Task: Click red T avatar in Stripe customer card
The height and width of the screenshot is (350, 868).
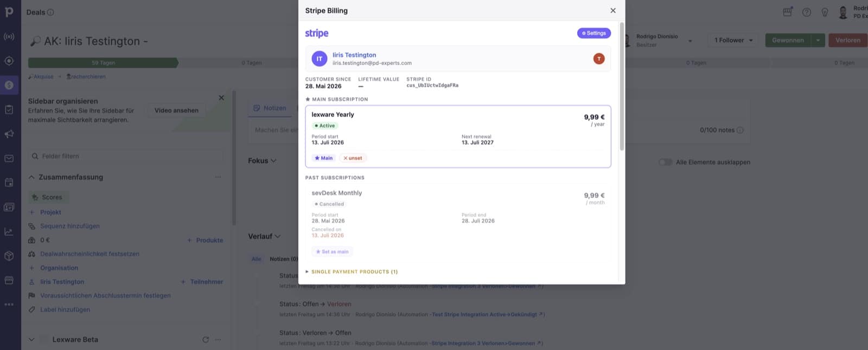Action: [x=599, y=59]
